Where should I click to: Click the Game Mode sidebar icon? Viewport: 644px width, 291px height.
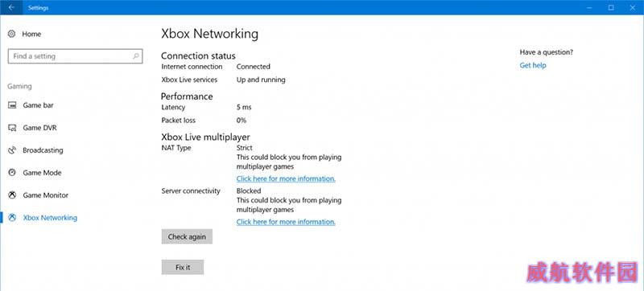click(x=12, y=173)
